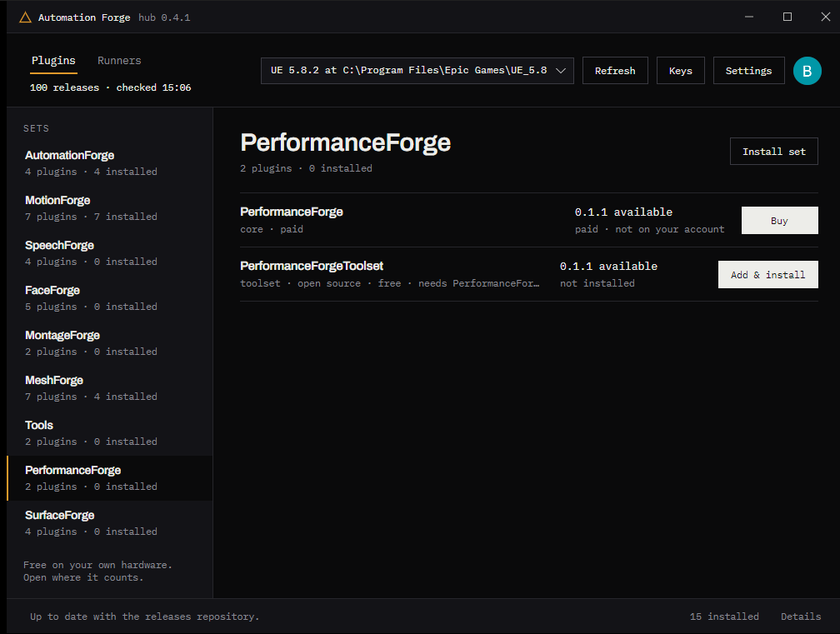840x634 pixels.
Task: Minimize the Automation Forge window
Action: coord(749,17)
